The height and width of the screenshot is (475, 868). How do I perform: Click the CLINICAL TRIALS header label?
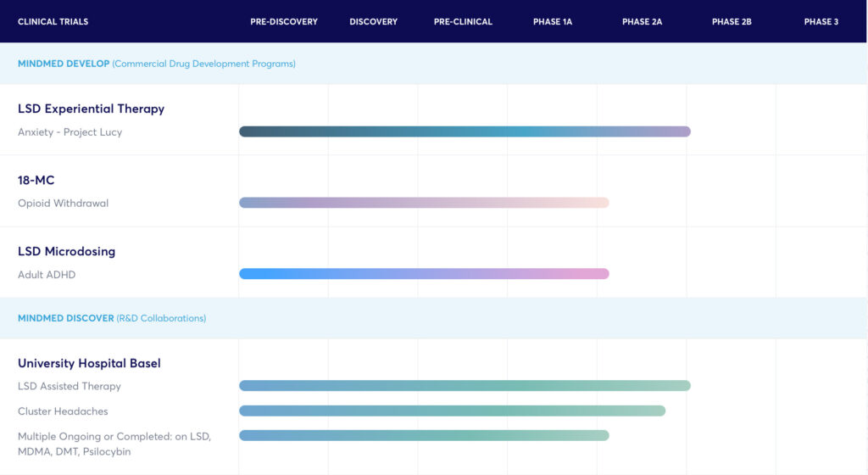pos(53,21)
